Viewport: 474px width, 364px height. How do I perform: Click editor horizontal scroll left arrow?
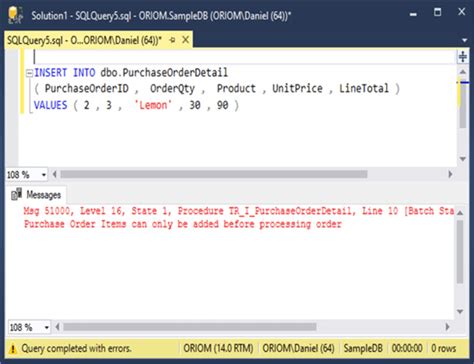click(54, 174)
